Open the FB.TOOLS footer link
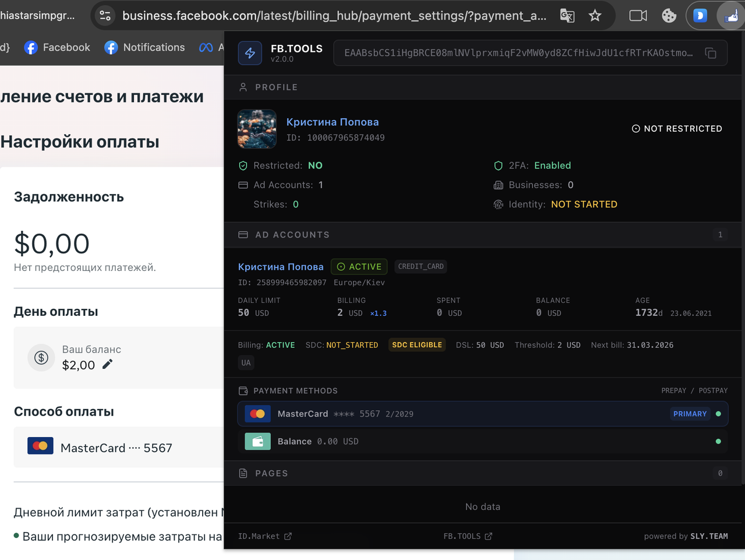 468,536
